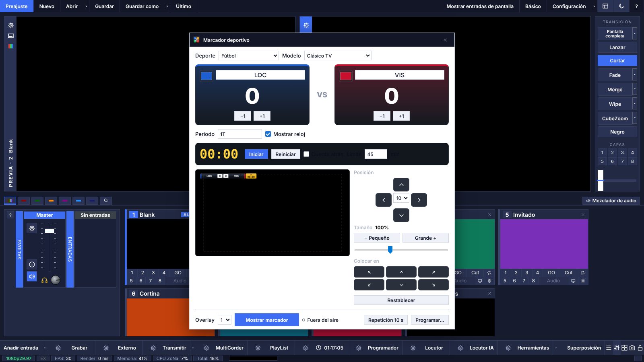This screenshot has height=362, width=644.
Task: Open the Deporte dropdown showing Fútbol
Action: coord(249,56)
